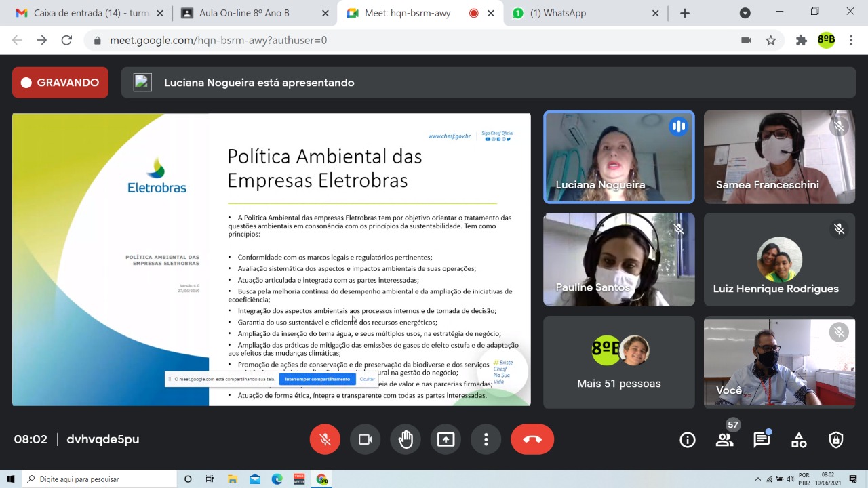Switch to the '(1) WhatsApp' tab
The height and width of the screenshot is (488, 868).
pyautogui.click(x=586, y=13)
